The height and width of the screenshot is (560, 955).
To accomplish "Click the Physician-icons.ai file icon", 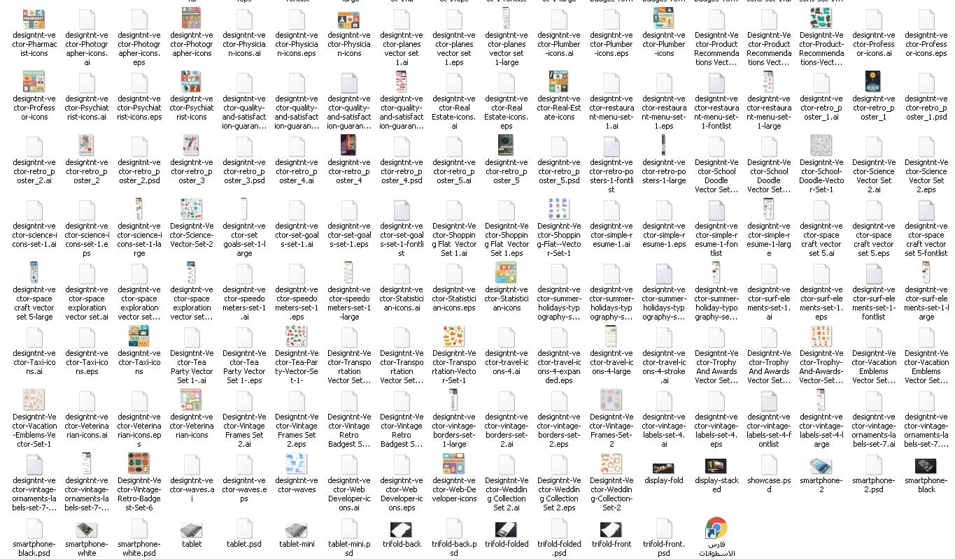I will pyautogui.click(x=244, y=19).
